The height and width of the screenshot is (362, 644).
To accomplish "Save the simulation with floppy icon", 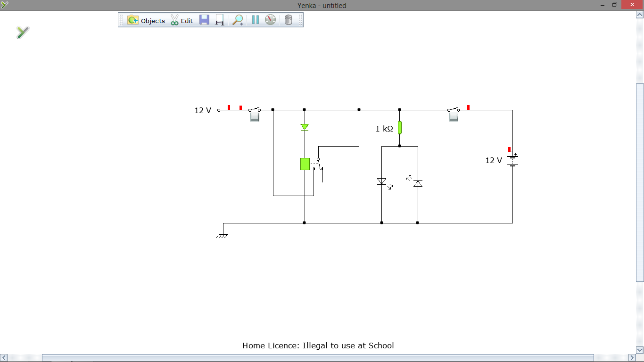I will coord(204,20).
